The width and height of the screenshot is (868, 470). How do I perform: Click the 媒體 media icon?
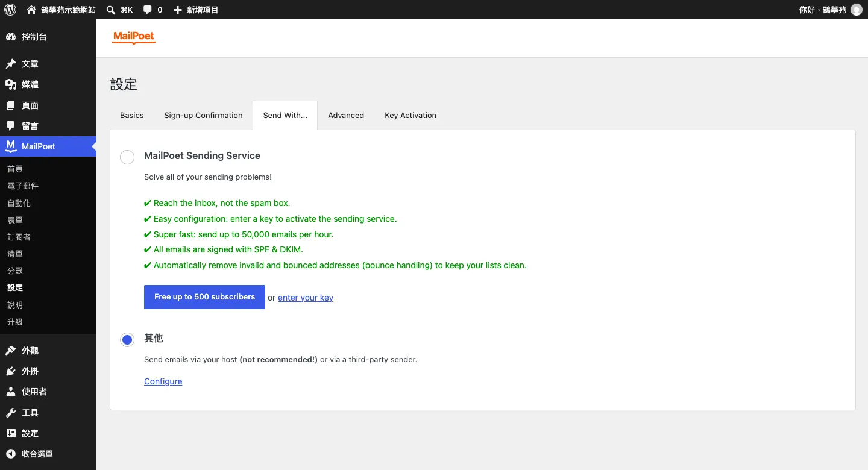click(11, 84)
